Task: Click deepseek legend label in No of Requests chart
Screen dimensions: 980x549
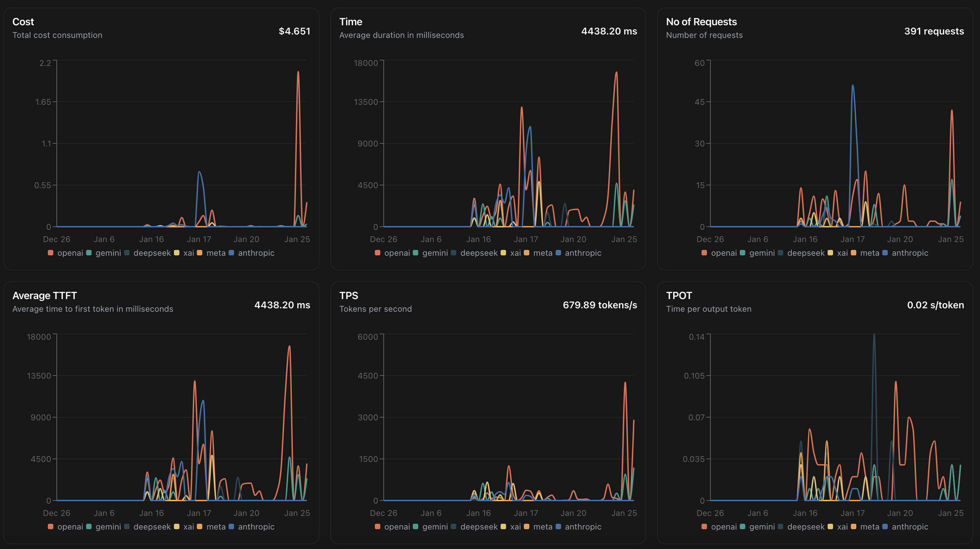Action: (x=806, y=253)
